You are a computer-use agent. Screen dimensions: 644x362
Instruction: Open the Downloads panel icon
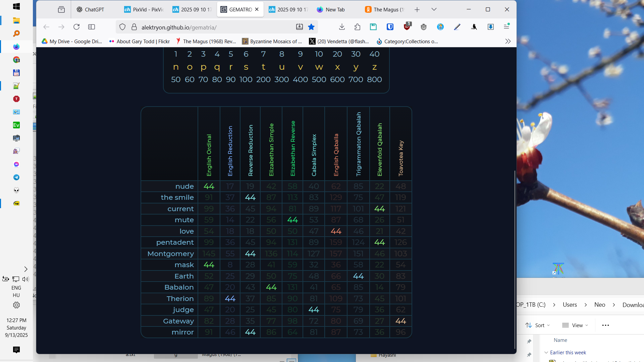point(342,27)
